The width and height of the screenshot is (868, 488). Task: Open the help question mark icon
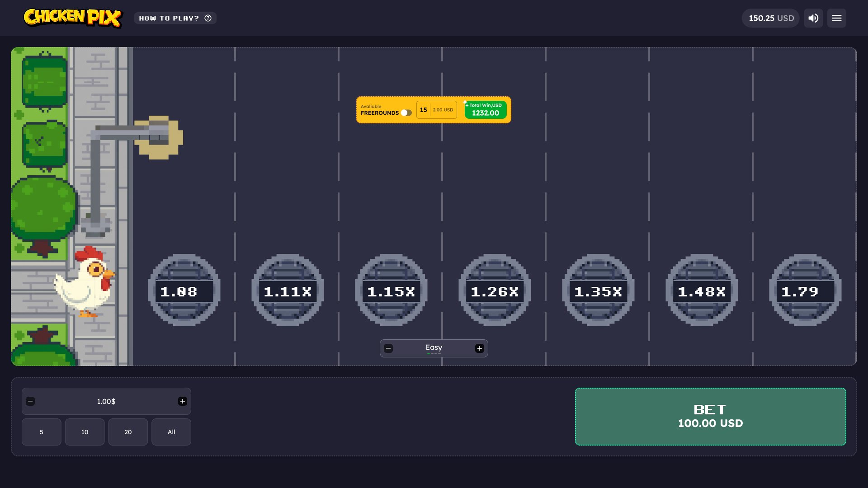tap(208, 18)
